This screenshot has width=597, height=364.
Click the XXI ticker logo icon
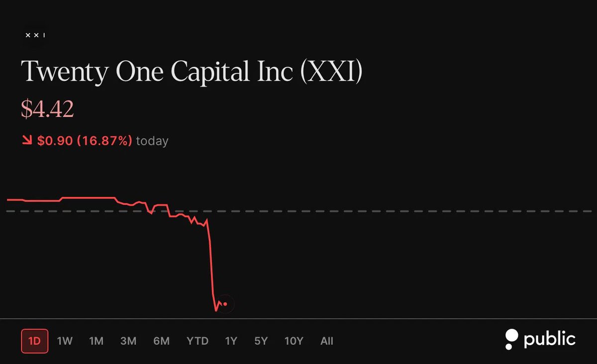click(35, 35)
